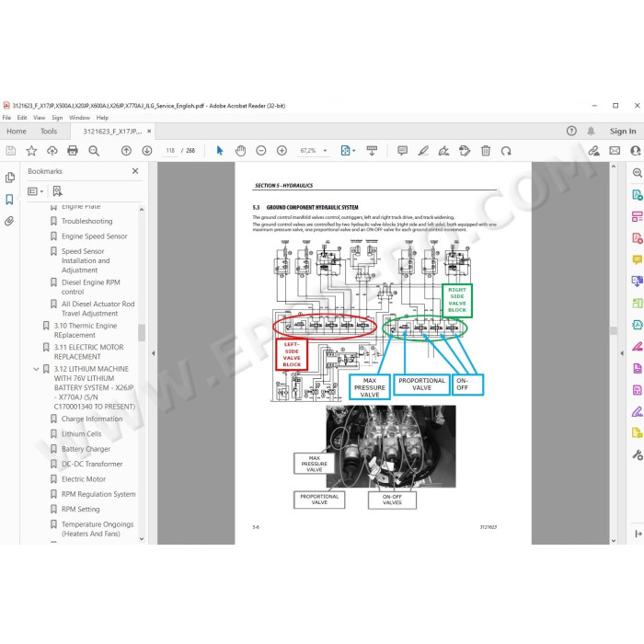Viewport: 644px width, 644px height.
Task: Open the Edit menu
Action: pyautogui.click(x=22, y=118)
